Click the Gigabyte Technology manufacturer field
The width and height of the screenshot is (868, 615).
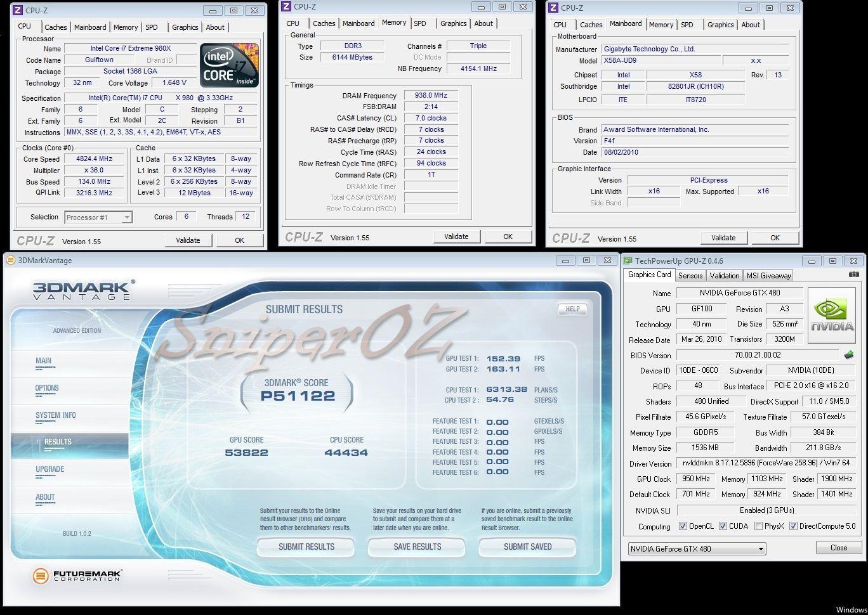695,49
